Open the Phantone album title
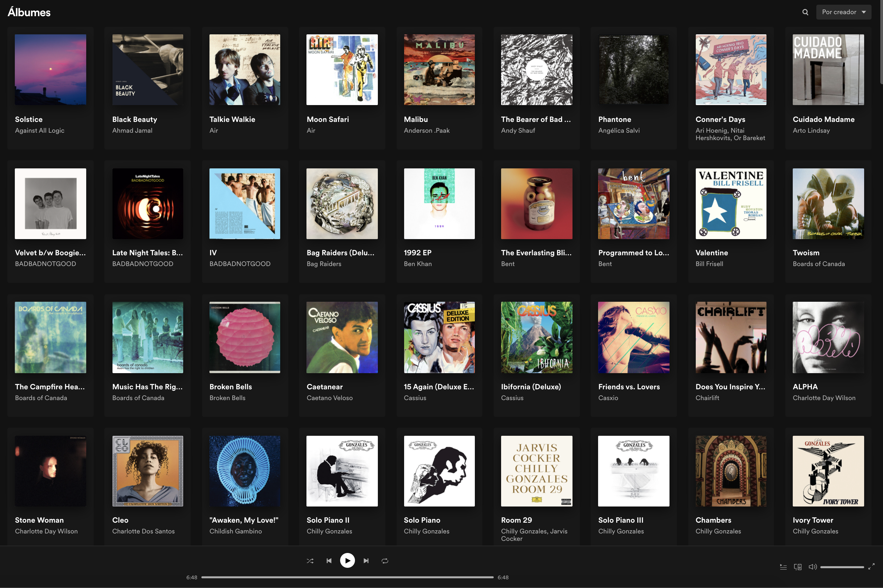Viewport: 883px width, 588px height. tap(615, 119)
